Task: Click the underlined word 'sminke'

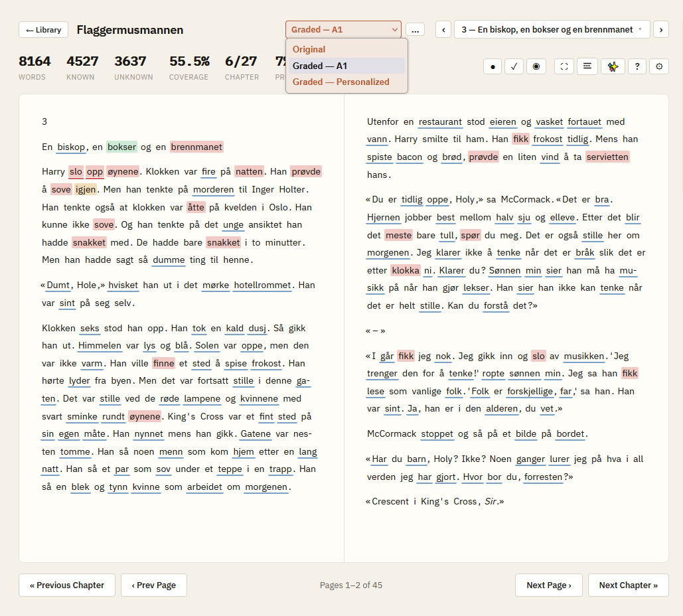Action: coord(82,416)
